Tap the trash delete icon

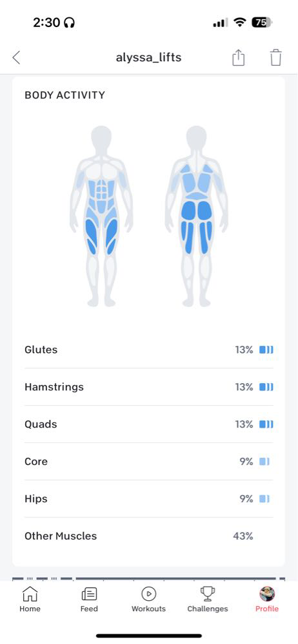coord(276,57)
